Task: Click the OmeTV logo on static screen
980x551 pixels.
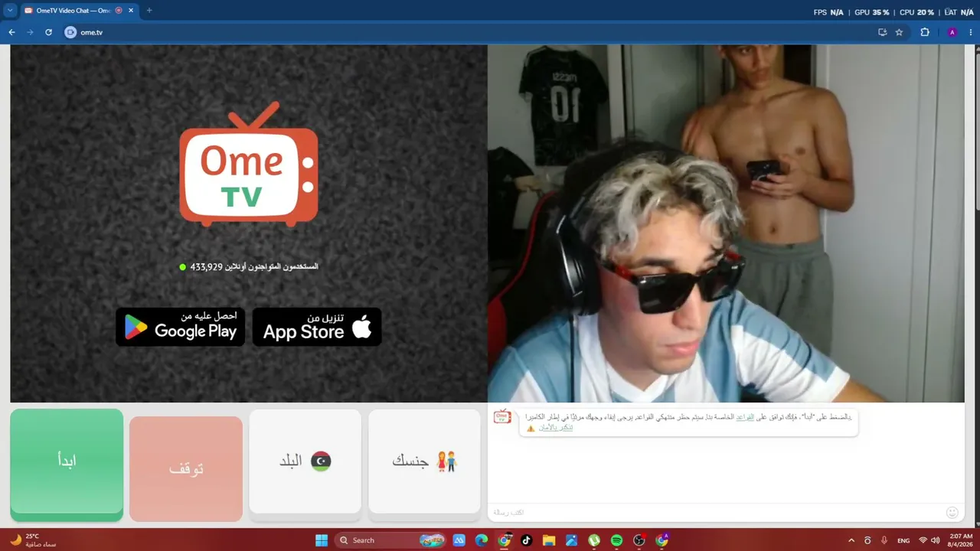Action: pyautogui.click(x=249, y=165)
